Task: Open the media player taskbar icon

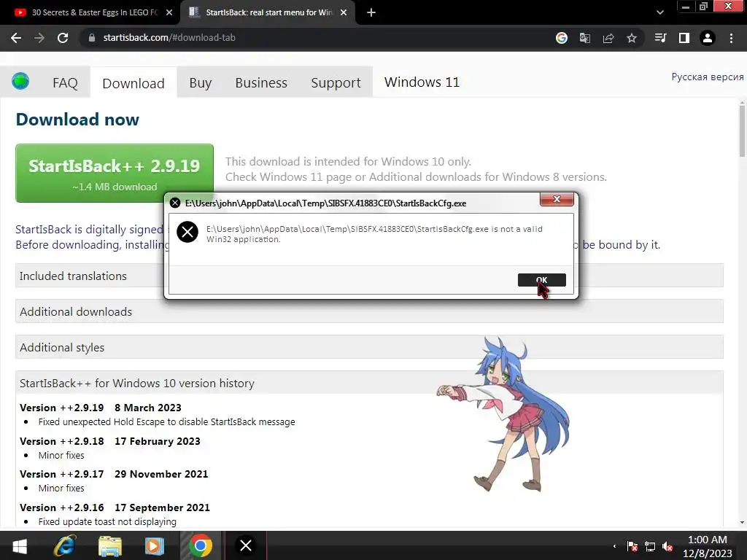Action: (x=155, y=545)
